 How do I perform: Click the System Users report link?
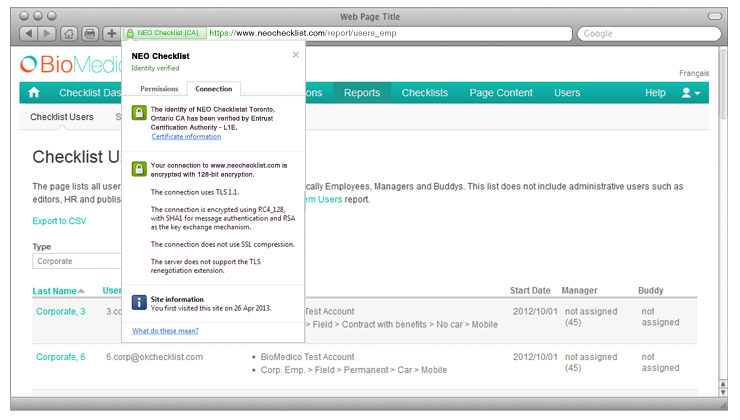pos(323,199)
